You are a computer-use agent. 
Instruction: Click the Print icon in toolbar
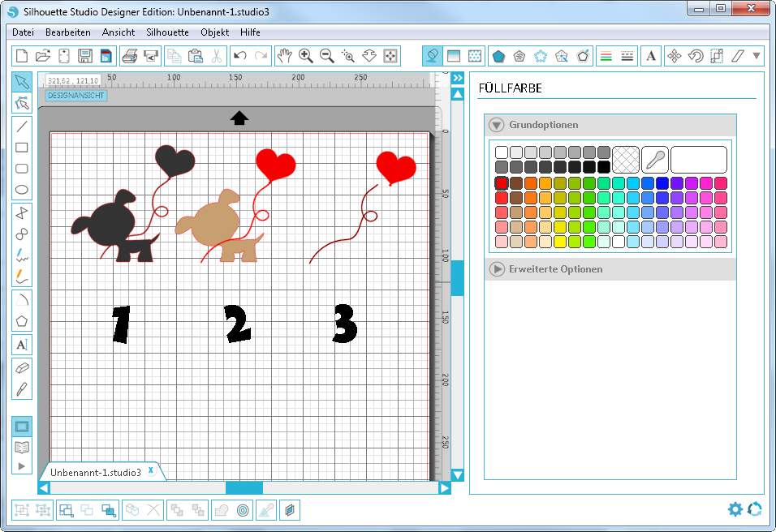[129, 56]
